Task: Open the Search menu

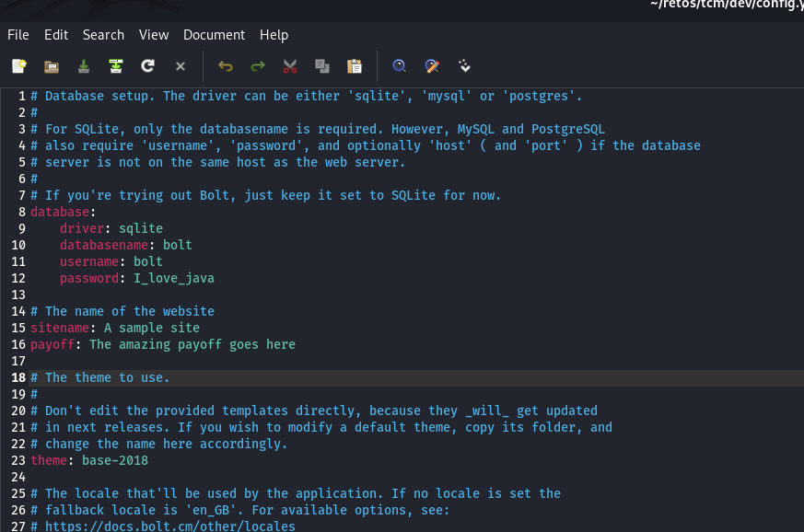Action: [x=103, y=35]
